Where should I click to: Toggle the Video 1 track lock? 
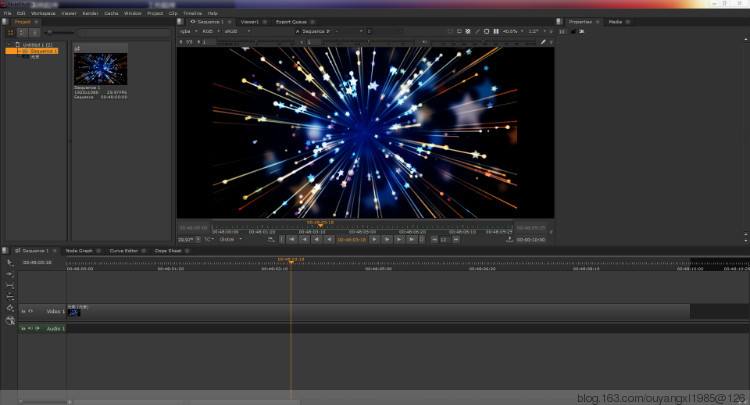pos(23,311)
